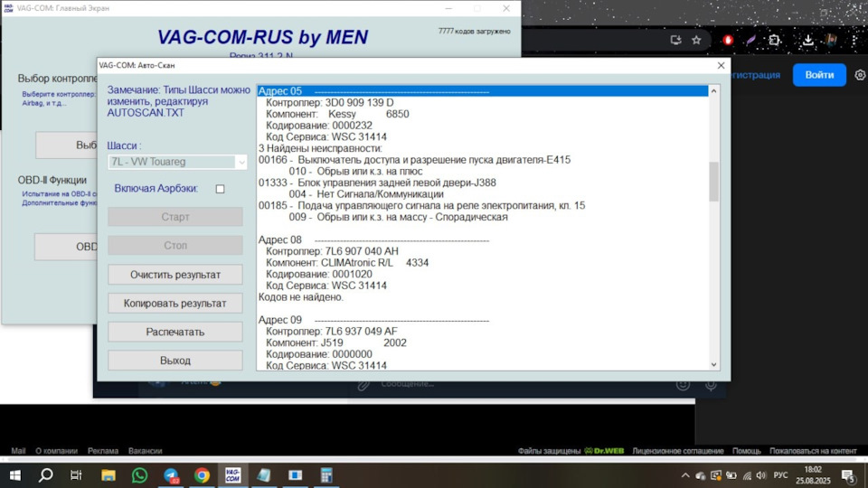Select fault 00185 кл. 15 line
Image resolution: width=868 pixels, height=488 pixels.
click(421, 206)
